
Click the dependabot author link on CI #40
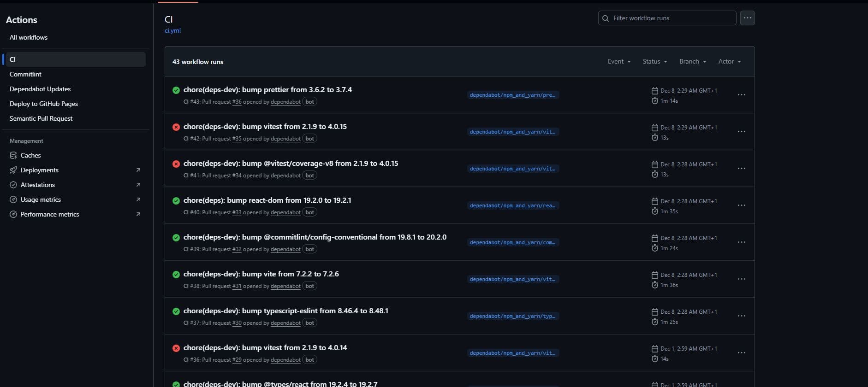[285, 212]
